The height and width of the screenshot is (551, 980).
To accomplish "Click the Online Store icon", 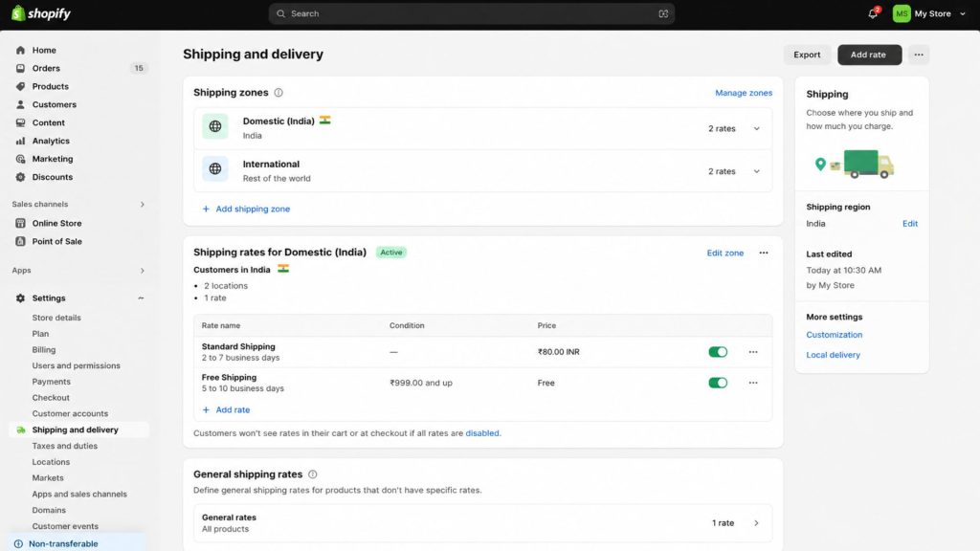I will (21, 223).
